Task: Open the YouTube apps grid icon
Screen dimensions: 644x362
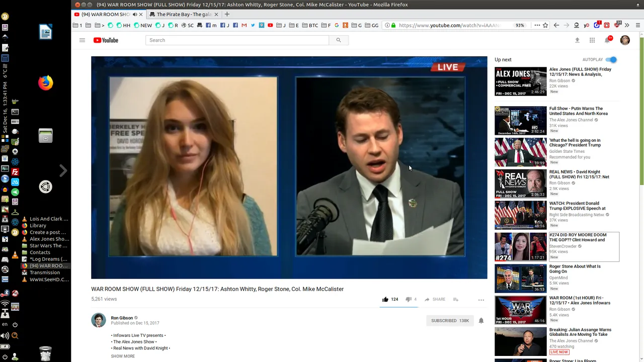Action: (x=592, y=40)
